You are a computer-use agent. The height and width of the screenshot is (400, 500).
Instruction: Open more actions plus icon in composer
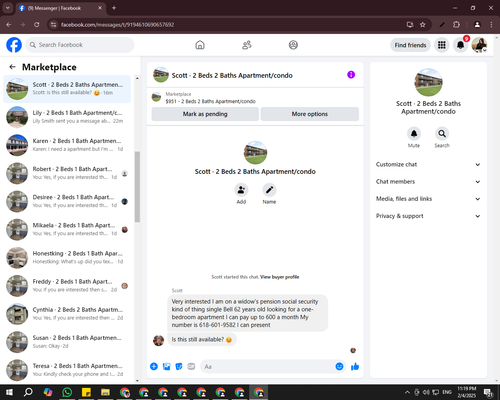tap(154, 367)
